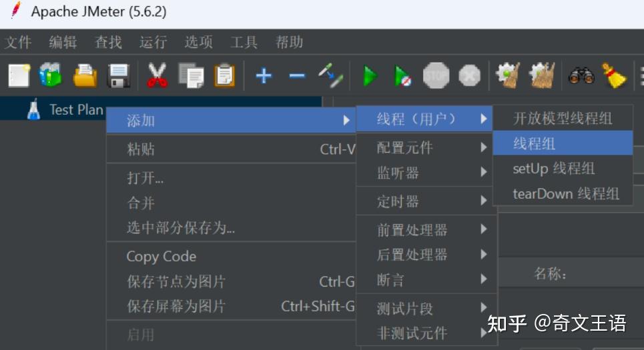This screenshot has height=350, width=644.
Task: Open the 编辑 menu
Action: coord(63,42)
